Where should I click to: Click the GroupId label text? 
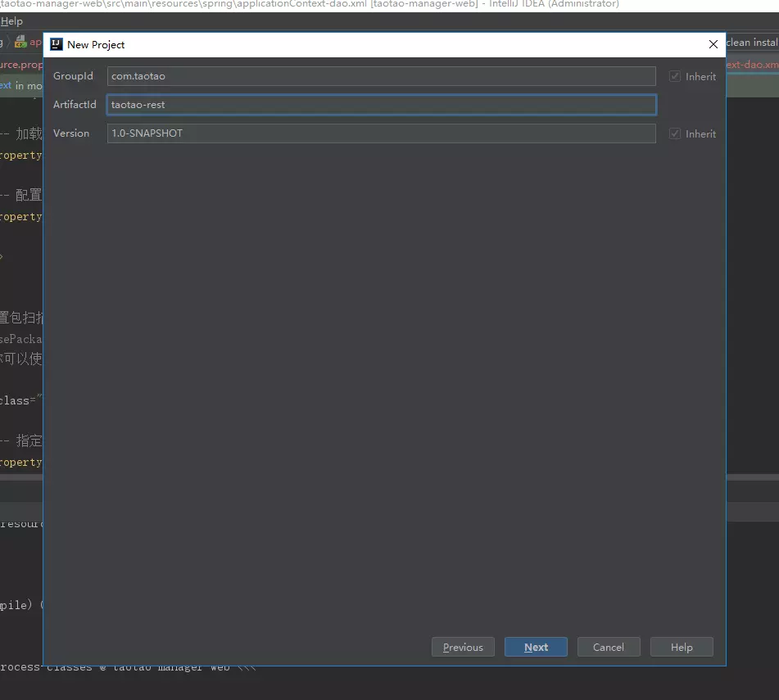(x=73, y=76)
